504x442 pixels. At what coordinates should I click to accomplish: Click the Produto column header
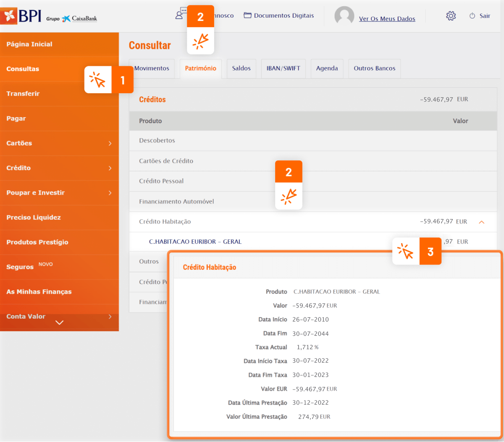coord(150,121)
